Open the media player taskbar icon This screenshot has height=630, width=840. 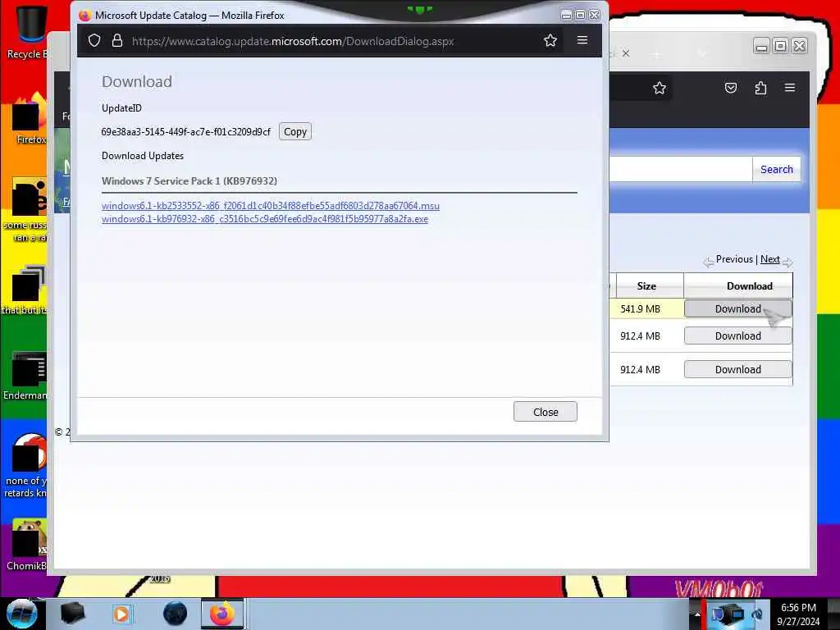tap(122, 614)
